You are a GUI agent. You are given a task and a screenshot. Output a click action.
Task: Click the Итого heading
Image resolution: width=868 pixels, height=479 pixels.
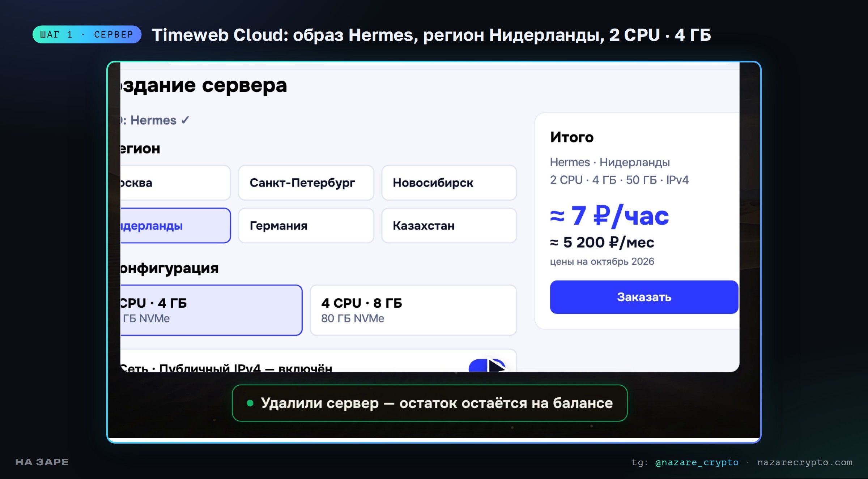(572, 137)
